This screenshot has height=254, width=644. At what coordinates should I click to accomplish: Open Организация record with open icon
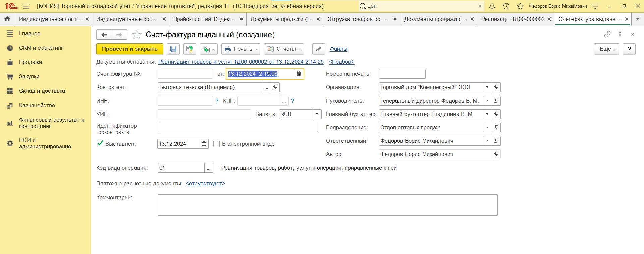tap(496, 87)
